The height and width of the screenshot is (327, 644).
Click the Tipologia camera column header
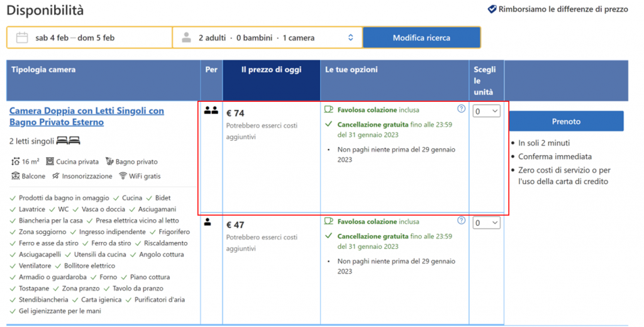pyautogui.click(x=43, y=70)
